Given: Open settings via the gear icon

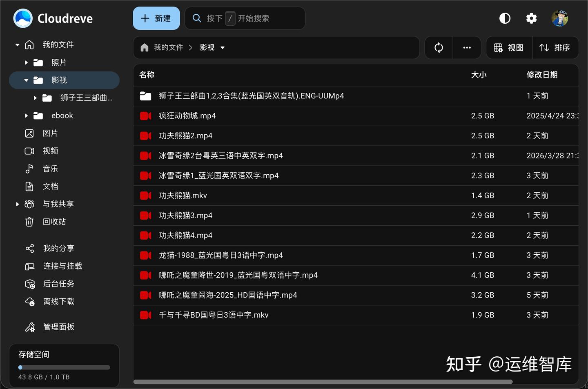Looking at the screenshot, I should pyautogui.click(x=531, y=18).
